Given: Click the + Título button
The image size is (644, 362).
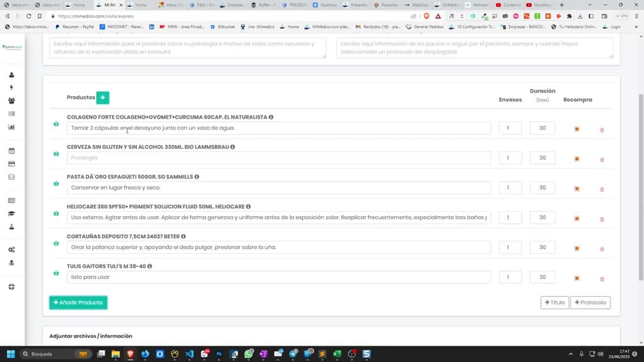Looking at the screenshot, I should (555, 302).
